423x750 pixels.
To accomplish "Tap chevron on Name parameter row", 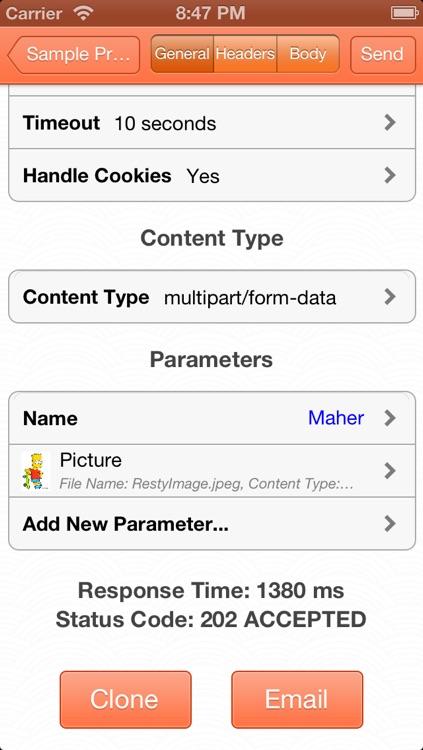I will 390,418.
